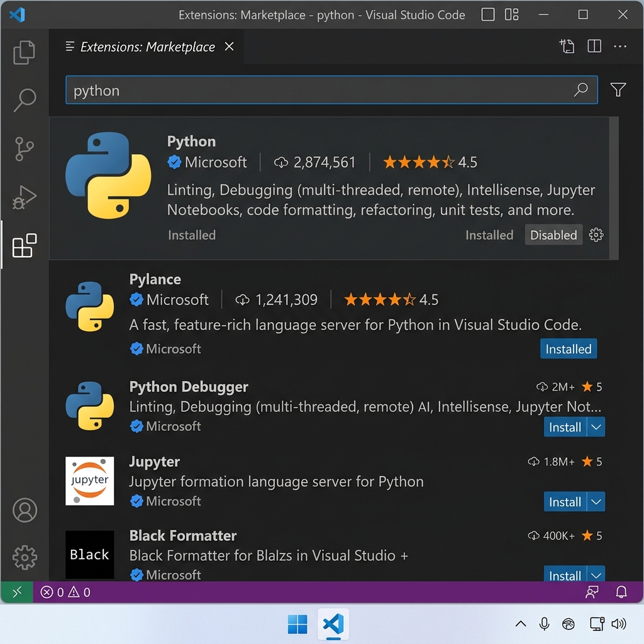Show notifications bell in status bar
Screen dimensions: 644x644
pyautogui.click(x=621, y=592)
